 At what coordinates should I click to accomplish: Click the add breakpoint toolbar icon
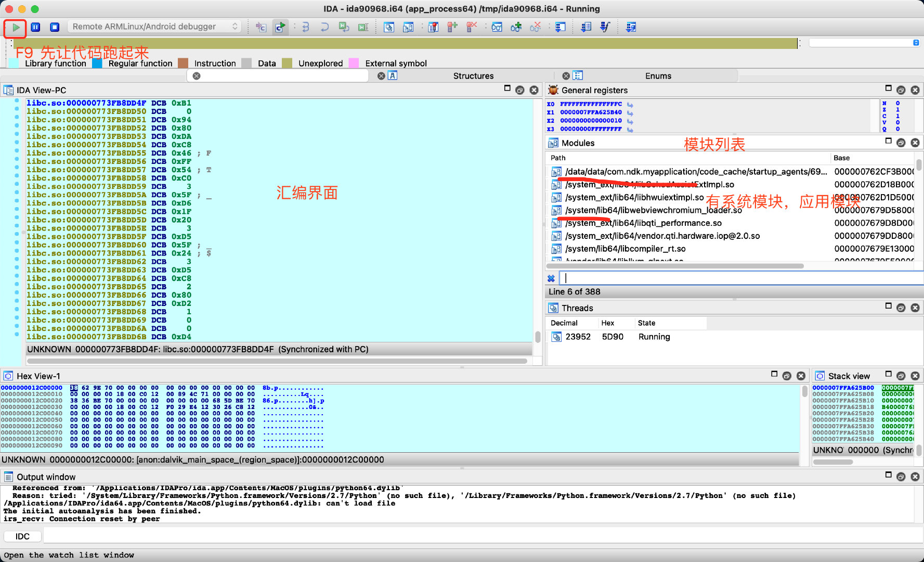coord(452,27)
